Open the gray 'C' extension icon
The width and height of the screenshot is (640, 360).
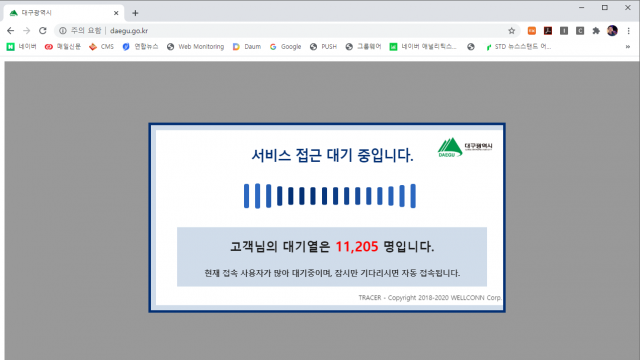pos(580,31)
